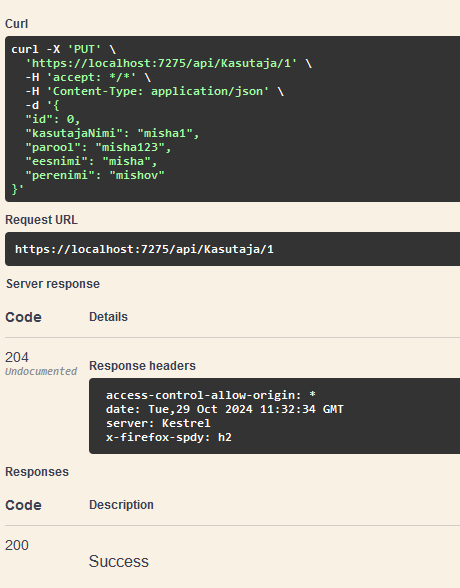Screen dimensions: 460x588
Task: Click the x-firefox-spdy: h2 header line
Action: click(x=169, y=437)
